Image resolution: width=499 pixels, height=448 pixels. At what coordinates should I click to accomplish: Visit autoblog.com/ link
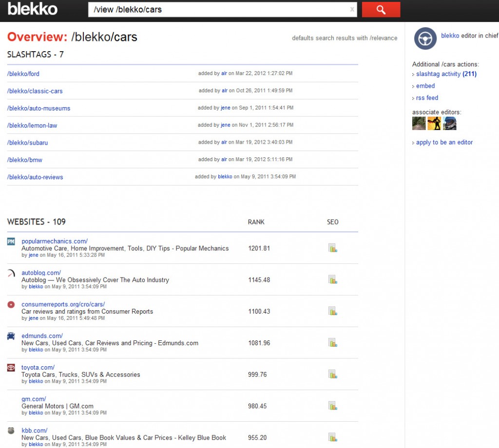pyautogui.click(x=41, y=273)
